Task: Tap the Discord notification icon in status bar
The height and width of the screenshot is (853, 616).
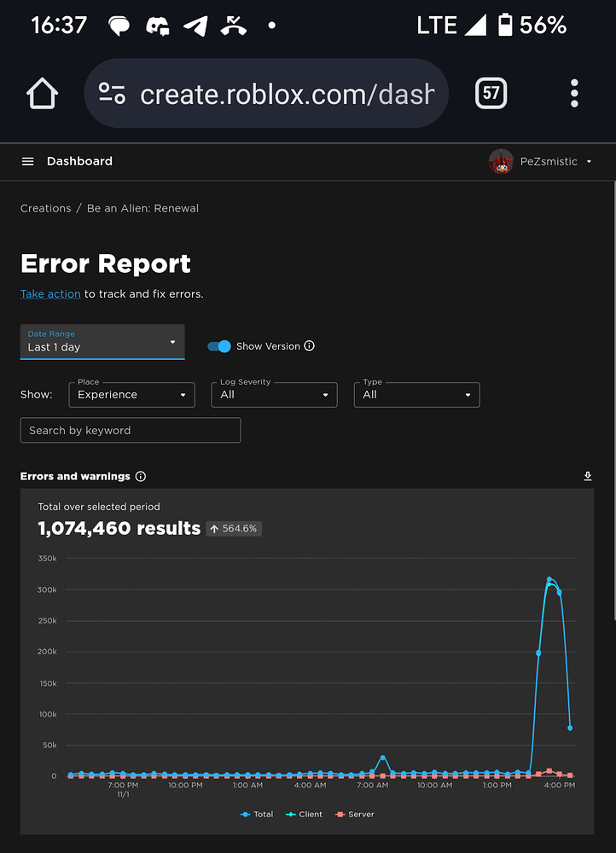Action: point(158,25)
